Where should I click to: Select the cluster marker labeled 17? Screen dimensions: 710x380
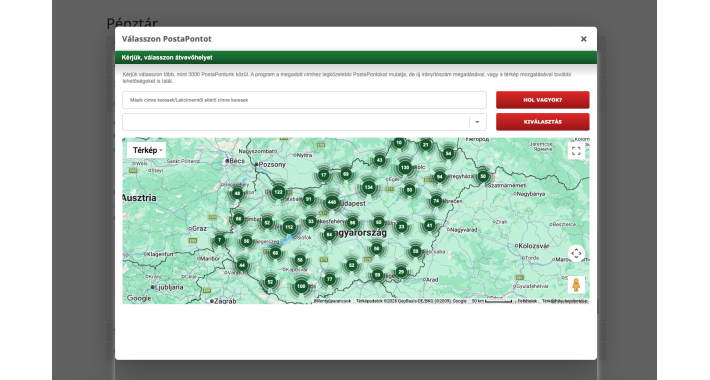click(323, 174)
